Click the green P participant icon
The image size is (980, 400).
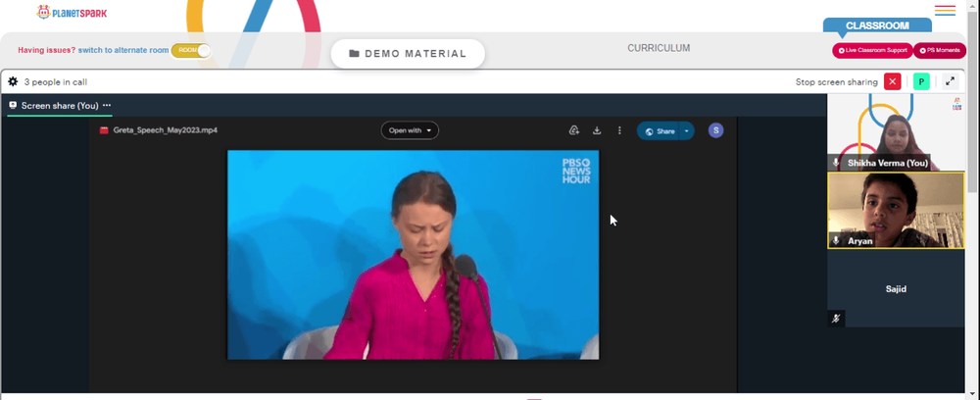tap(921, 81)
